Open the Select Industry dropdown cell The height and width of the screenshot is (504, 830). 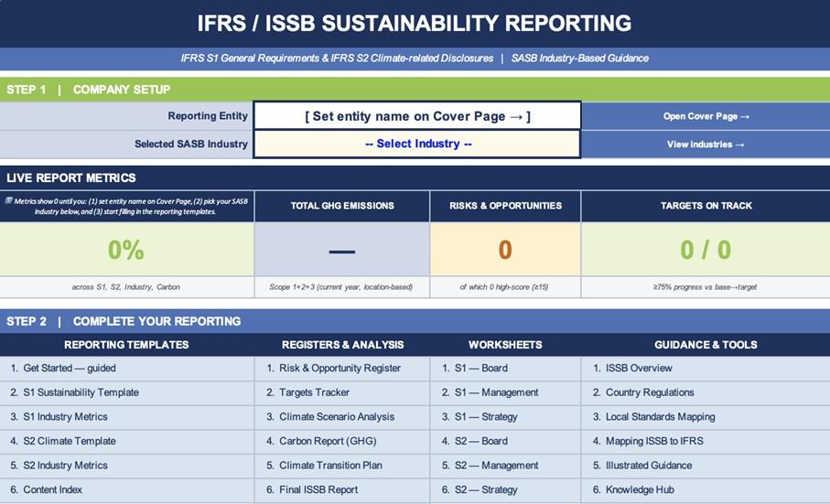[x=417, y=144]
